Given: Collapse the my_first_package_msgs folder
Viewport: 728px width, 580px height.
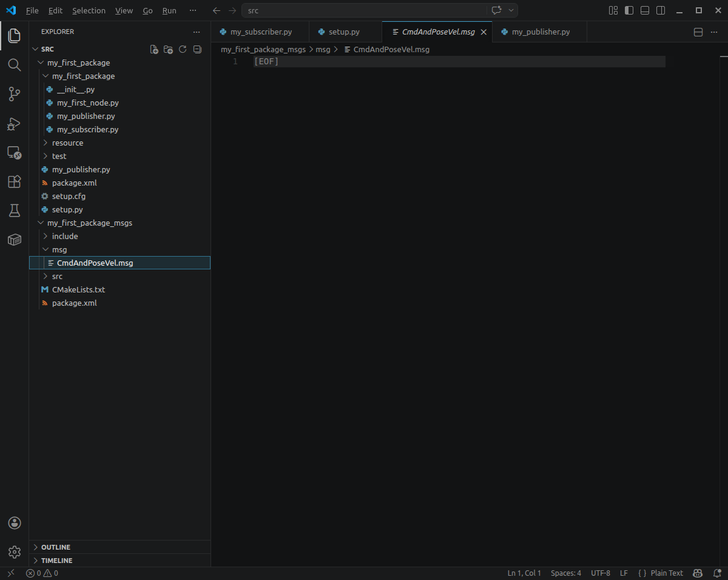Looking at the screenshot, I should tap(120, 223).
